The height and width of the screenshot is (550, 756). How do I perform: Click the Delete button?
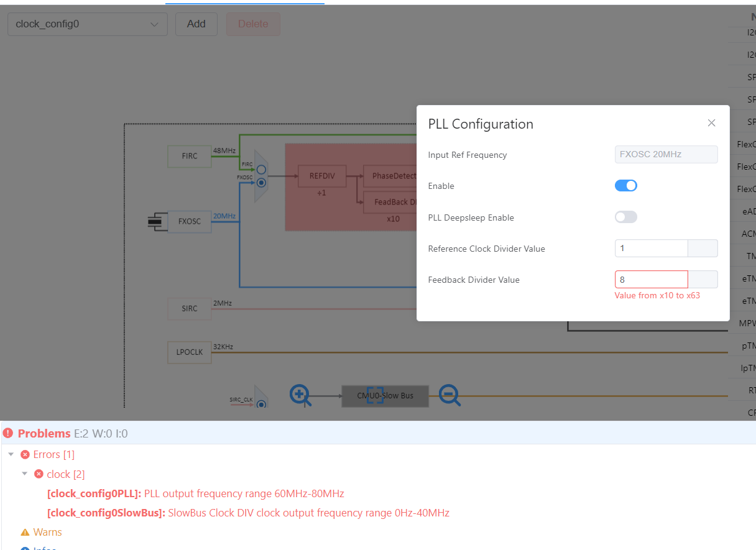coord(253,24)
